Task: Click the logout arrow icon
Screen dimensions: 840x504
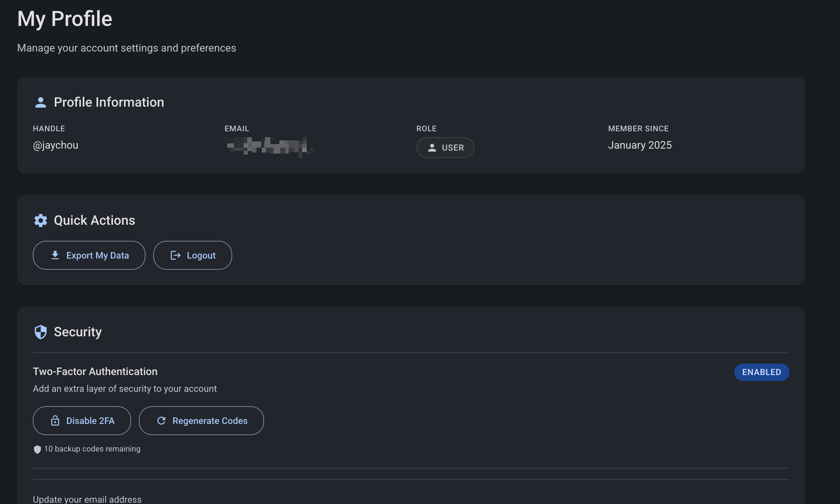Action: (x=175, y=255)
